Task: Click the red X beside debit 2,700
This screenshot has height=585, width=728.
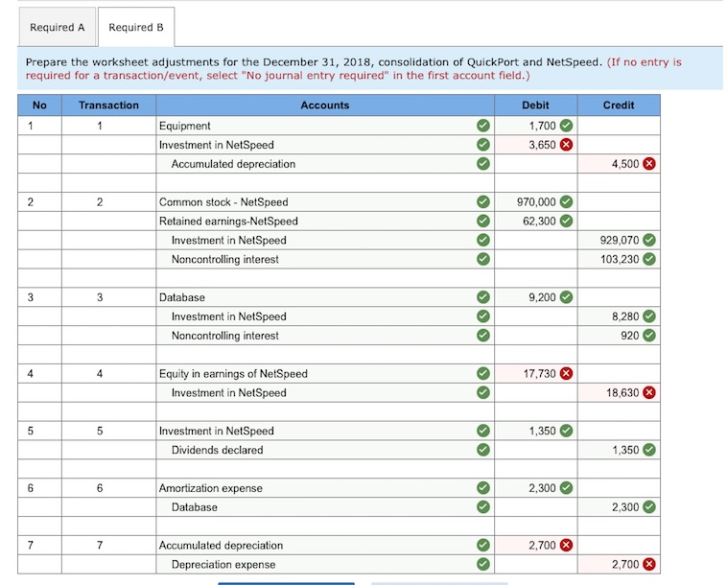Action: point(566,545)
